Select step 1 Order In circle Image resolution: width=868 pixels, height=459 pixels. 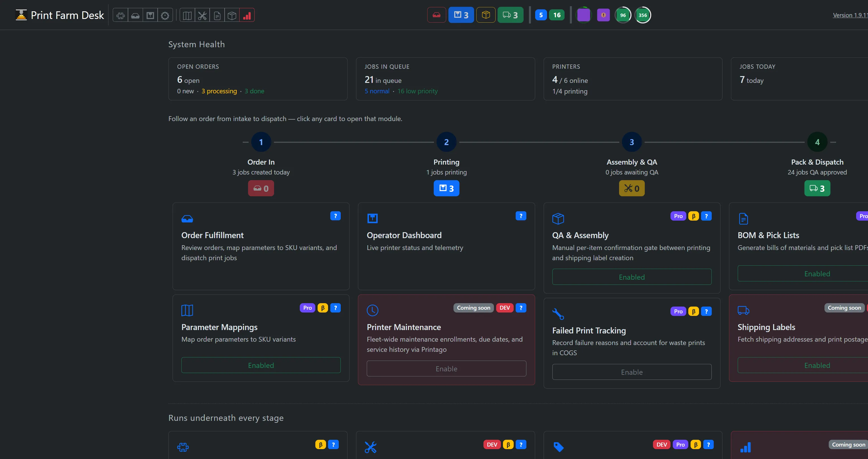pos(261,142)
